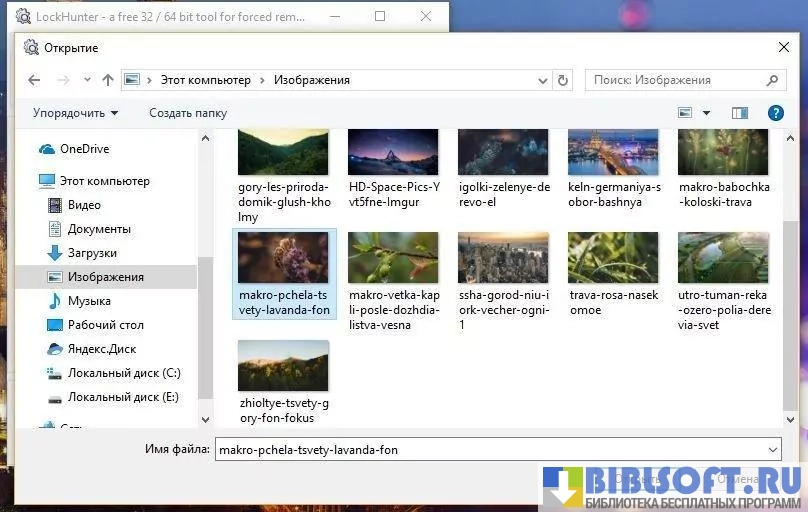This screenshot has width=808, height=512.
Task: Click the up one level arrow
Action: point(108,80)
